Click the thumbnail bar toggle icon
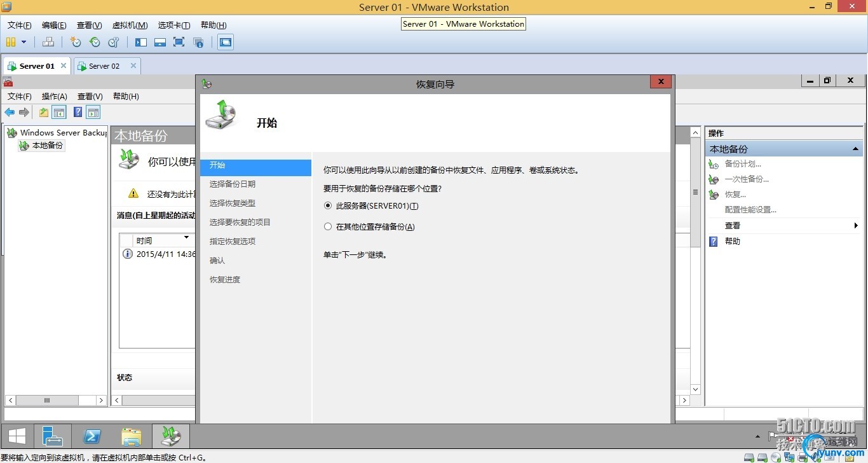Image resolution: width=868 pixels, height=463 pixels. (160, 42)
